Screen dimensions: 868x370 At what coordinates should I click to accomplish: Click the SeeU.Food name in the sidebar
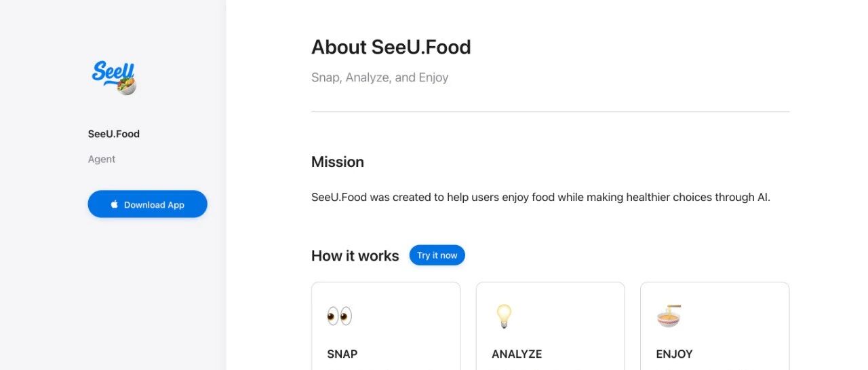tap(114, 134)
